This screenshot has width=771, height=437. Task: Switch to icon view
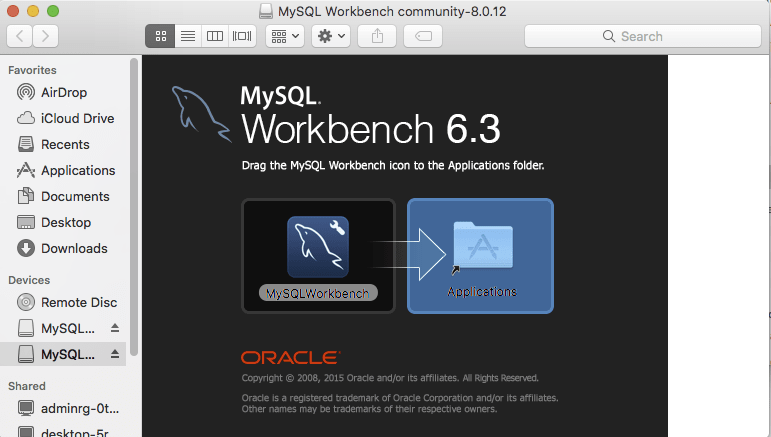tap(160, 36)
